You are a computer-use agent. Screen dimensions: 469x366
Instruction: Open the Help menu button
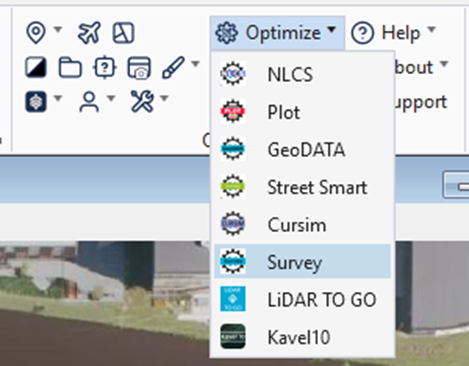[x=394, y=33]
